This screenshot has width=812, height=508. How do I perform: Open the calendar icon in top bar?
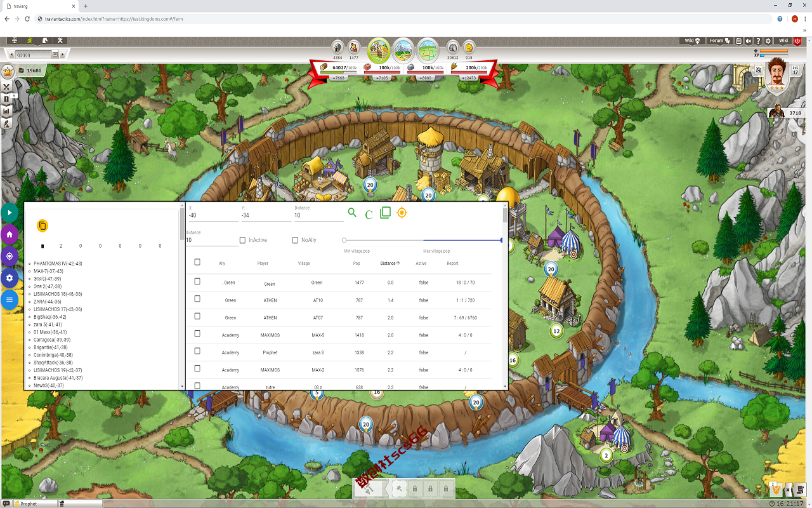tap(738, 41)
